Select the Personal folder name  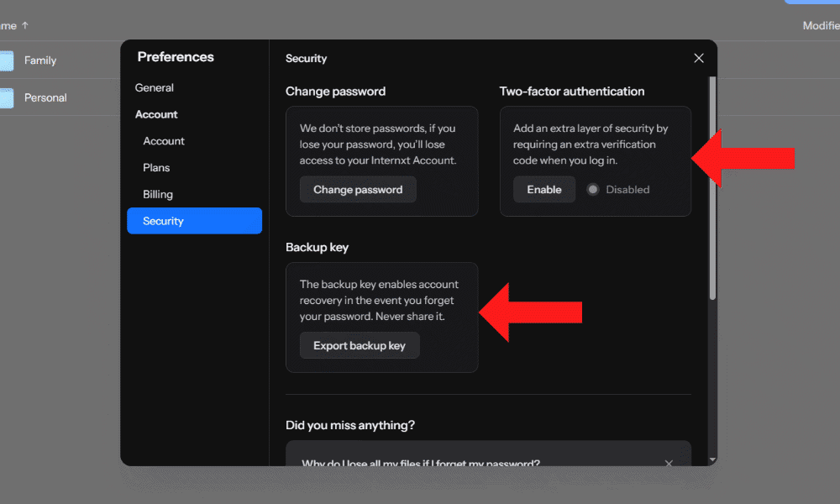(x=45, y=98)
